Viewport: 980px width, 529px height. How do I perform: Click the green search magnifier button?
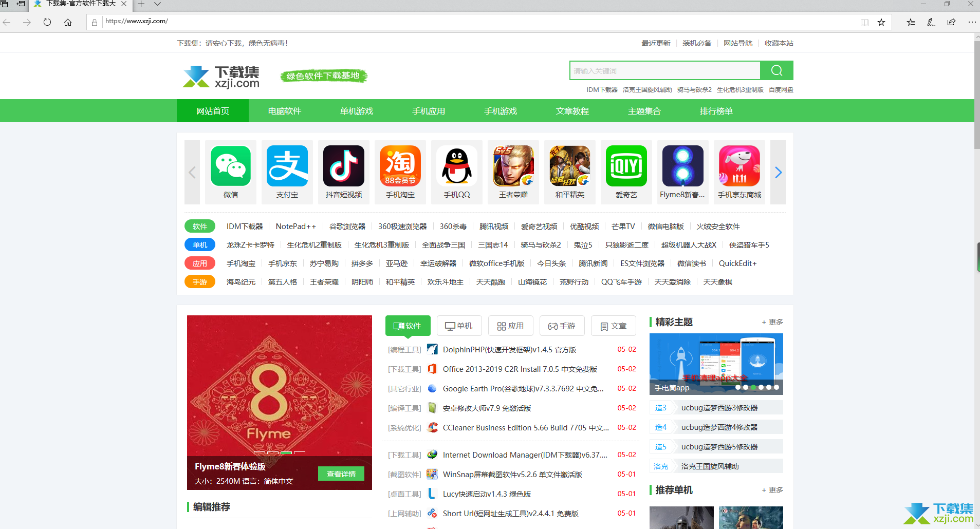coord(776,70)
